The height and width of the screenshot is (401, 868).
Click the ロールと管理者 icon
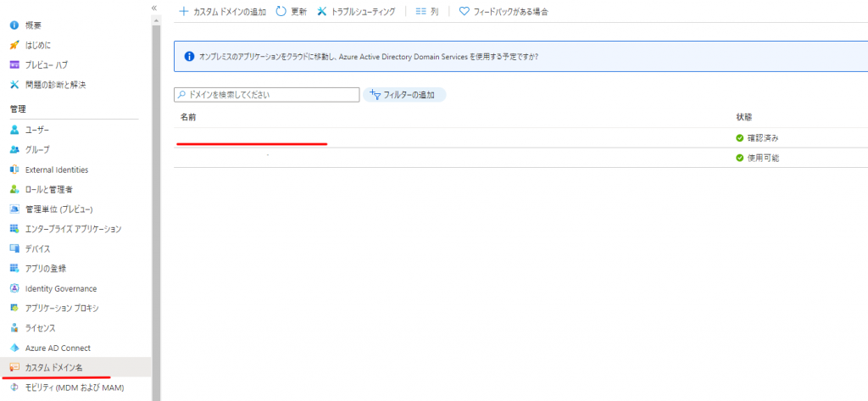[15, 189]
